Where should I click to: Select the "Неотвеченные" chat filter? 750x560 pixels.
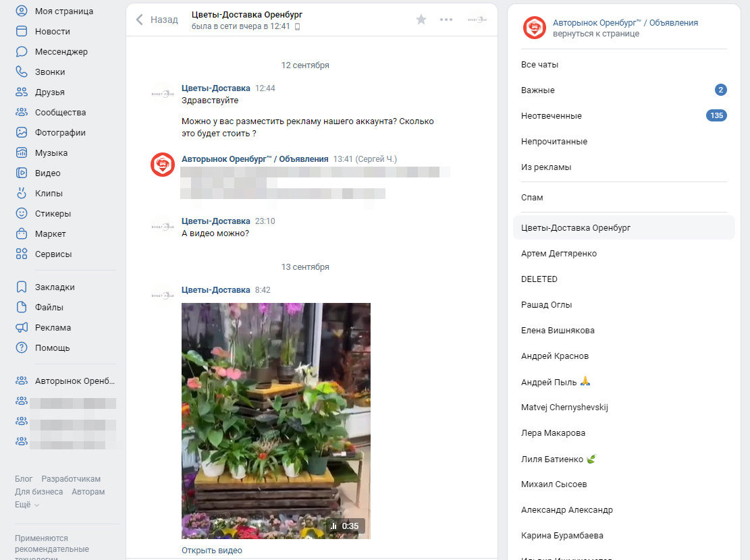(624, 116)
